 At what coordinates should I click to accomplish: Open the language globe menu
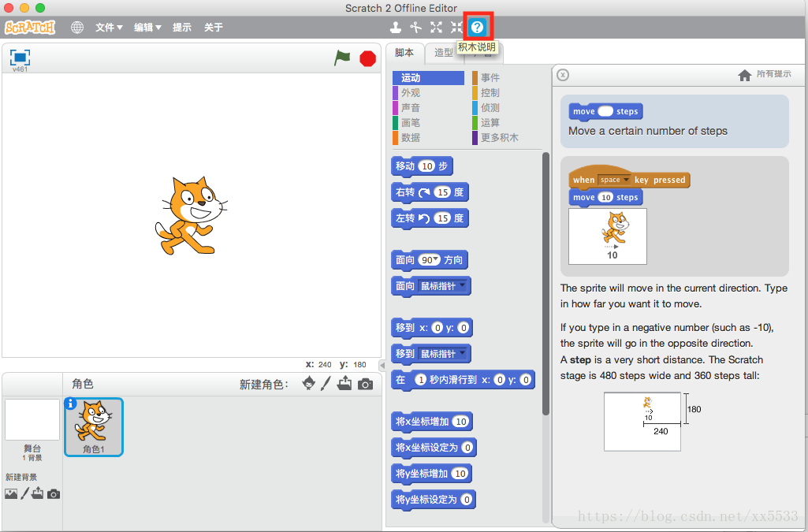[77, 28]
